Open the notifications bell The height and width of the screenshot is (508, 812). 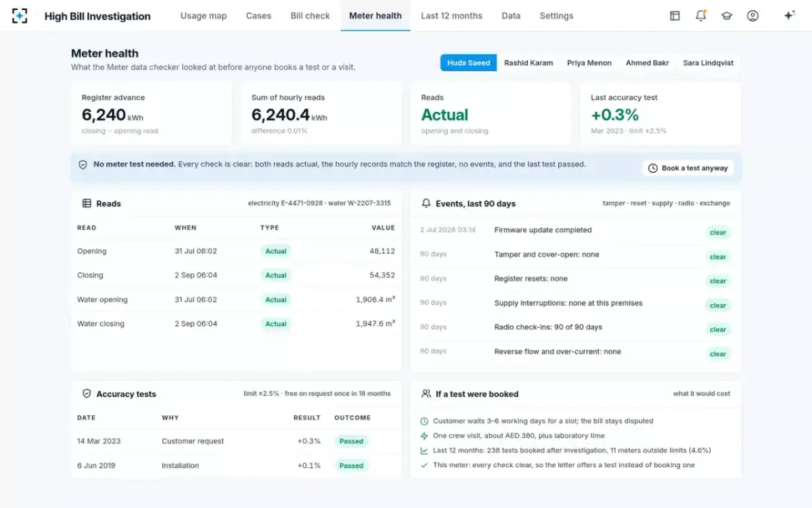(701, 16)
